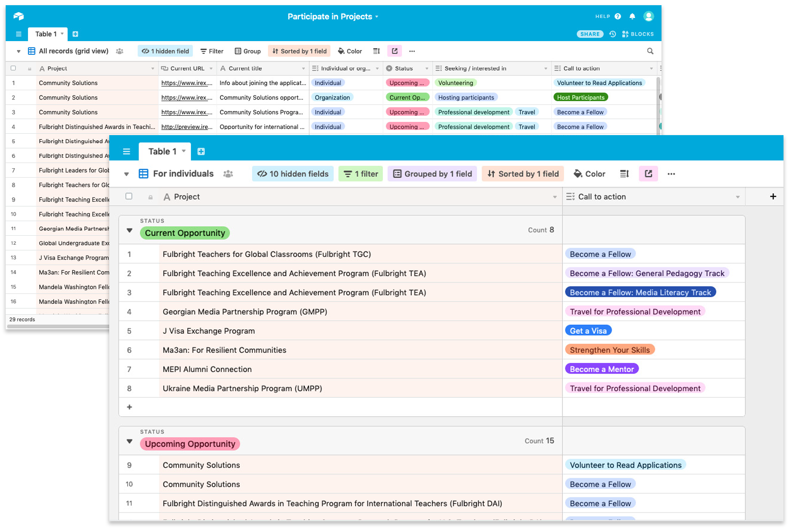Screen dimensions: 792x532
Task: Collapse the Current Opportunity group
Action: 129,231
